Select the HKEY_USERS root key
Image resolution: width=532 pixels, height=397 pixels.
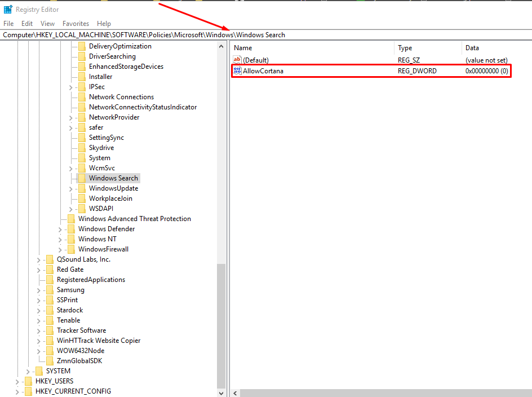pyautogui.click(x=54, y=381)
